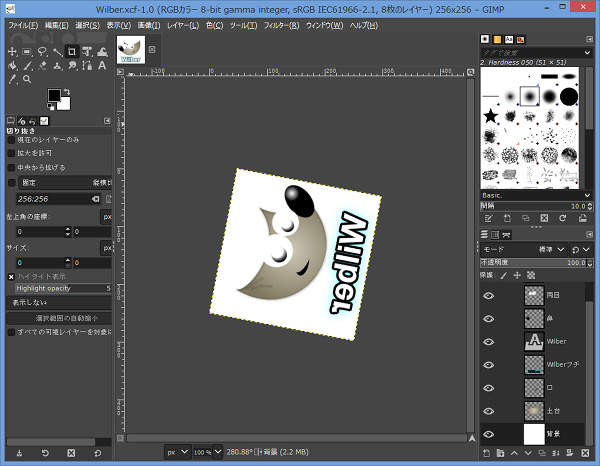
Task: Swap foreground and background colors
Action: [68, 93]
